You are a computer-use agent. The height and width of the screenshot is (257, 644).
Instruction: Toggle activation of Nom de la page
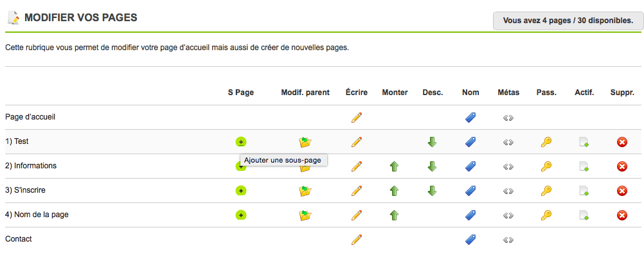(x=584, y=215)
